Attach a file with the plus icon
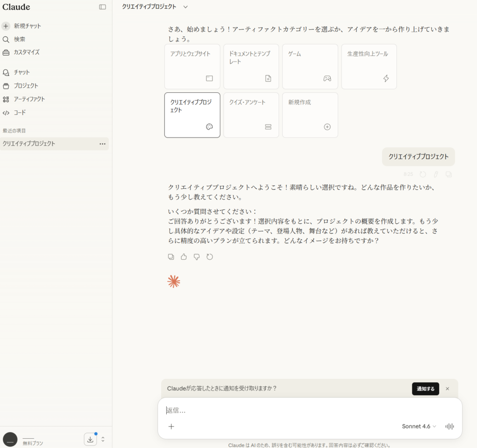 (x=171, y=426)
